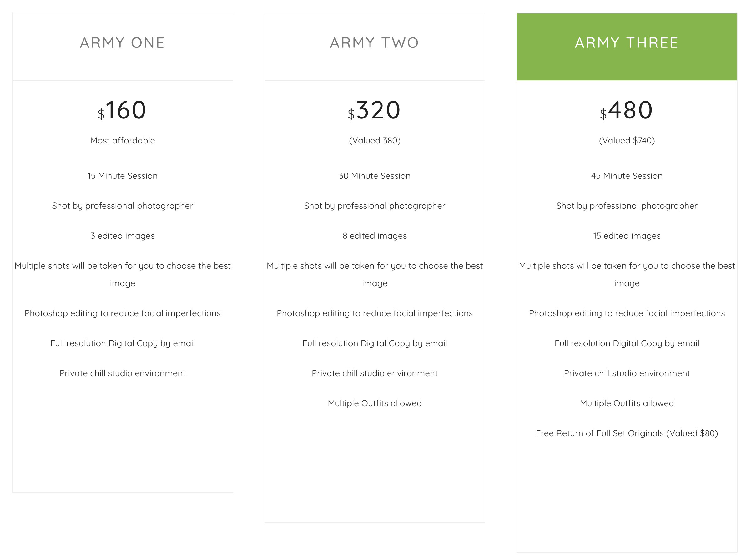This screenshot has height=560, width=751.
Task: Choose the green ARMY THREE header
Action: 626,43
